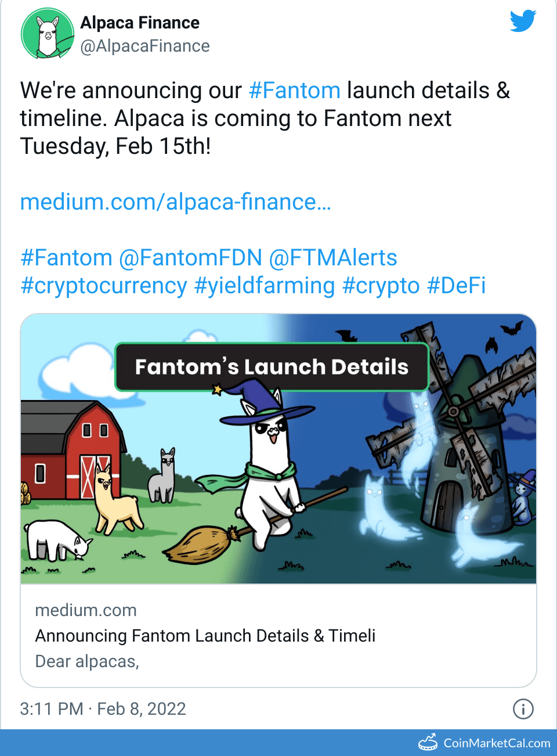The image size is (557, 756).
Task: Open the tweet info circle icon
Action: click(x=523, y=708)
